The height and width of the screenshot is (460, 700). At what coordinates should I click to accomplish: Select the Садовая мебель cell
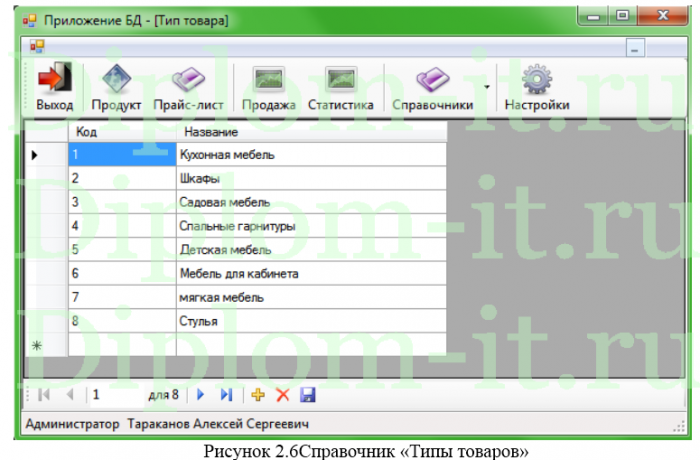[x=312, y=202]
